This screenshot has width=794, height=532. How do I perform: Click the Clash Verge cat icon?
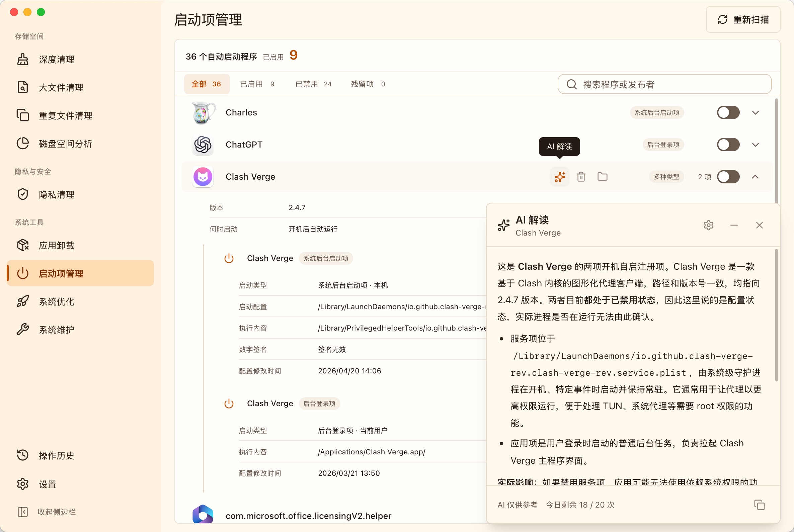coord(203,177)
